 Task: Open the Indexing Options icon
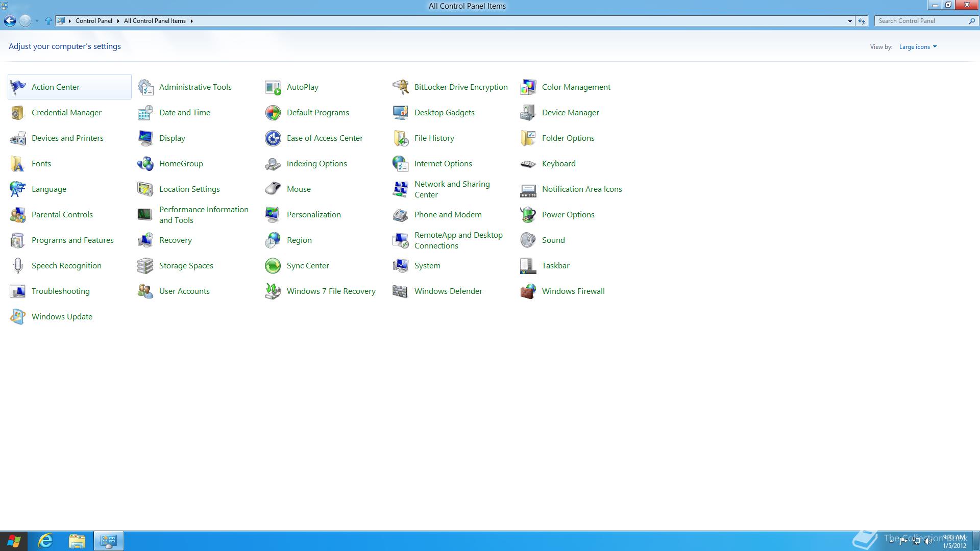(x=273, y=164)
